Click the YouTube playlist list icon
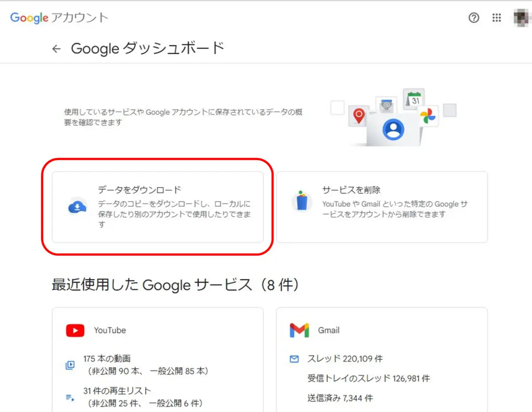The image size is (532, 412). 70,398
